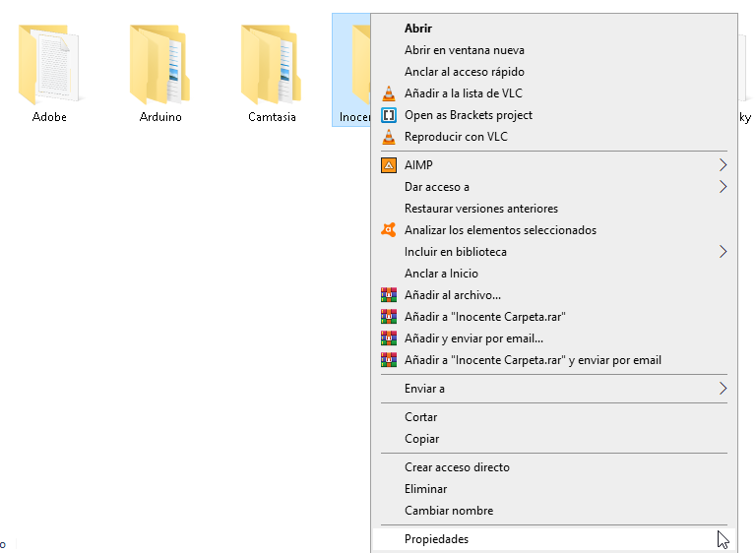
Task: Choose Anclar a Inicio
Action: (x=554, y=274)
